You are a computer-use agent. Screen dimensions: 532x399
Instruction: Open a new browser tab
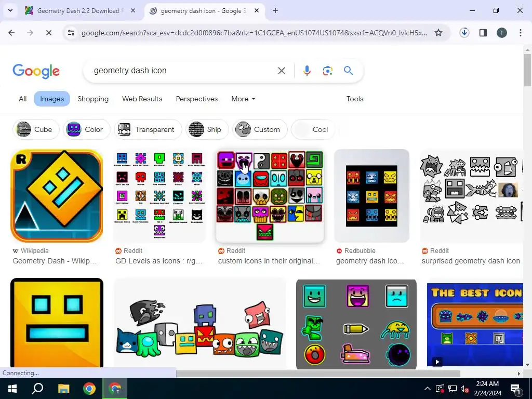[x=275, y=10]
